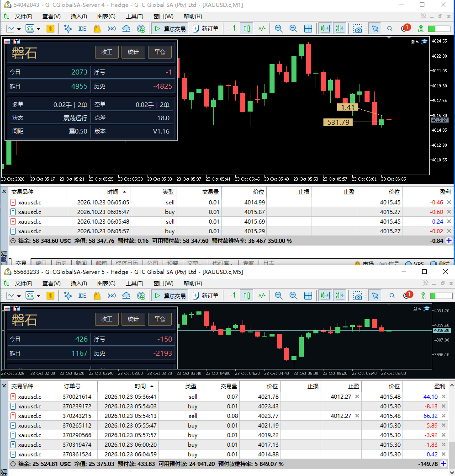The image size is (455, 476).
Task: Click the search magnifier in the bottom window toolbar
Action: click(x=392, y=296)
